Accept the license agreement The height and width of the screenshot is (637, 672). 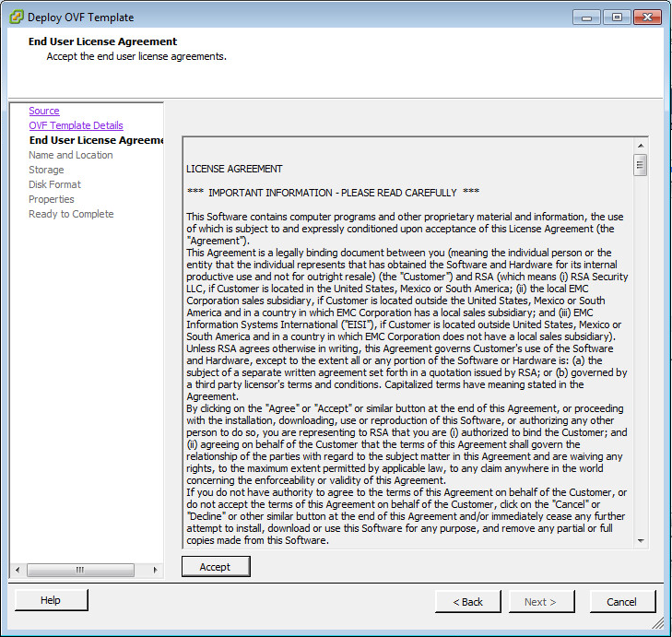click(x=216, y=567)
